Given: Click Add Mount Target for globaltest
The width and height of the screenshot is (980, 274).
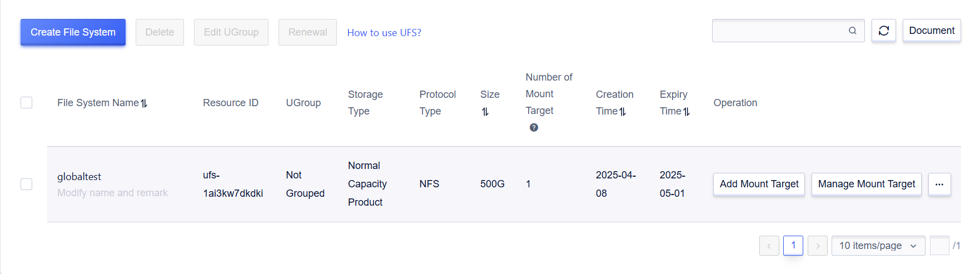Looking at the screenshot, I should tap(759, 184).
